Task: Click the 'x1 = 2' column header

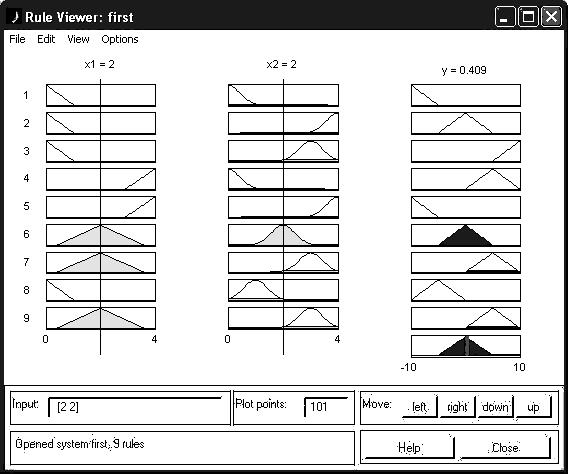Action: [100, 64]
